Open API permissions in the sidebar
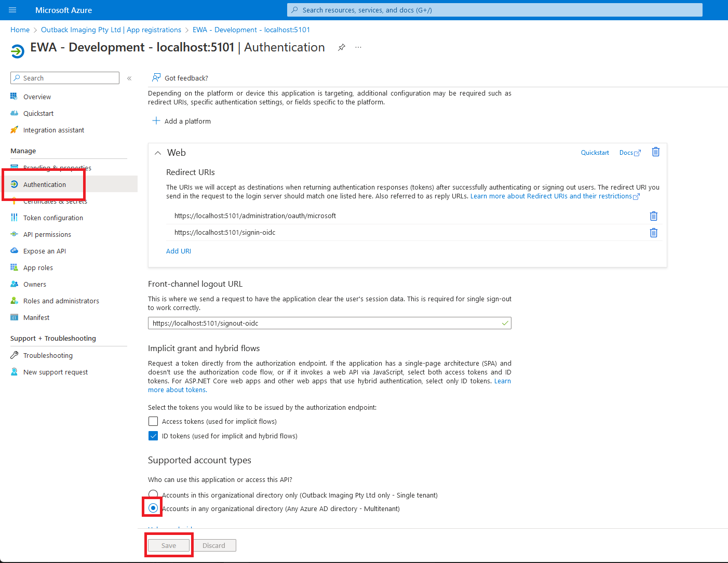 coord(47,234)
